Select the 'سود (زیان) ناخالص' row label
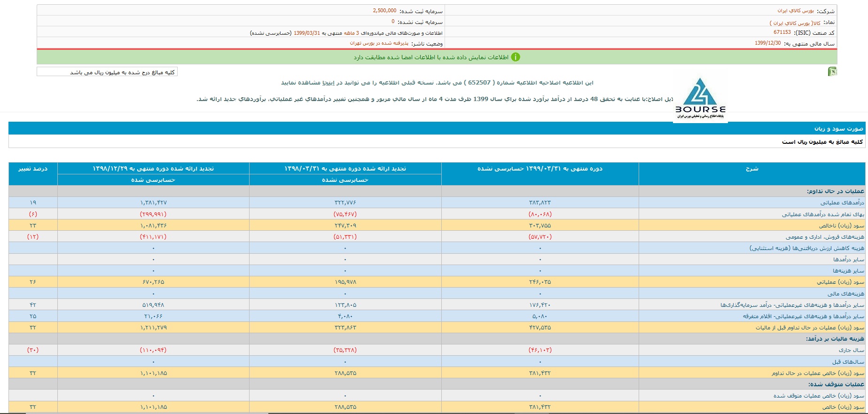Image resolution: width=868 pixels, height=414 pixels. point(842,226)
